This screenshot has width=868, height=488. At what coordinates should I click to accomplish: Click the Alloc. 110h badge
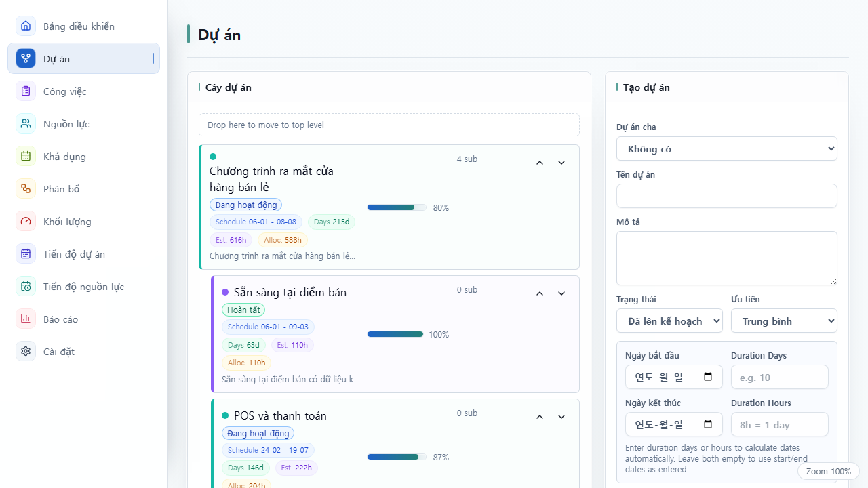[247, 363]
